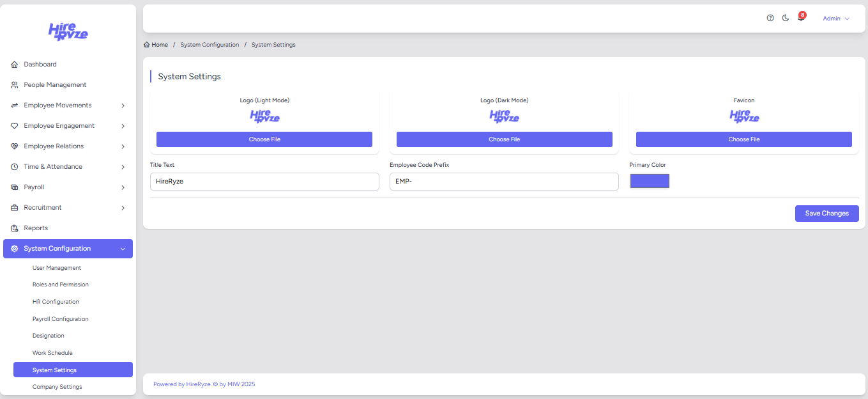This screenshot has height=399, width=868.
Task: Open the Admin user dropdown
Action: point(835,19)
